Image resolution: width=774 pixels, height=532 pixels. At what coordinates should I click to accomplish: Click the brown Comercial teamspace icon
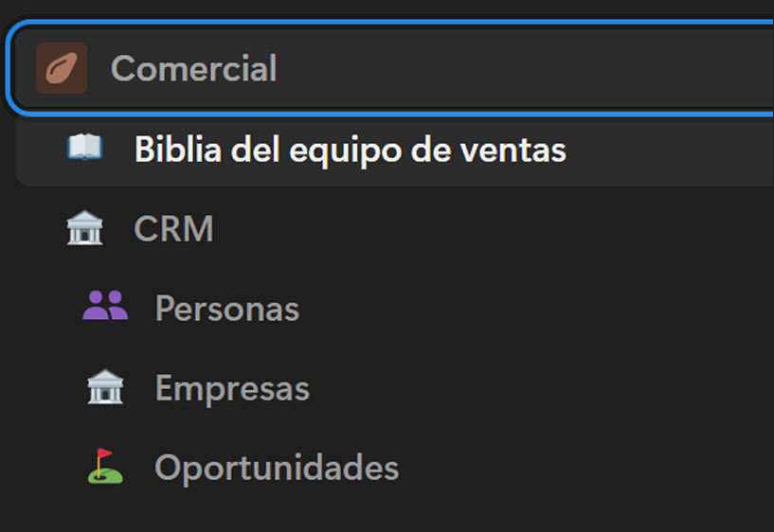pyautogui.click(x=62, y=68)
